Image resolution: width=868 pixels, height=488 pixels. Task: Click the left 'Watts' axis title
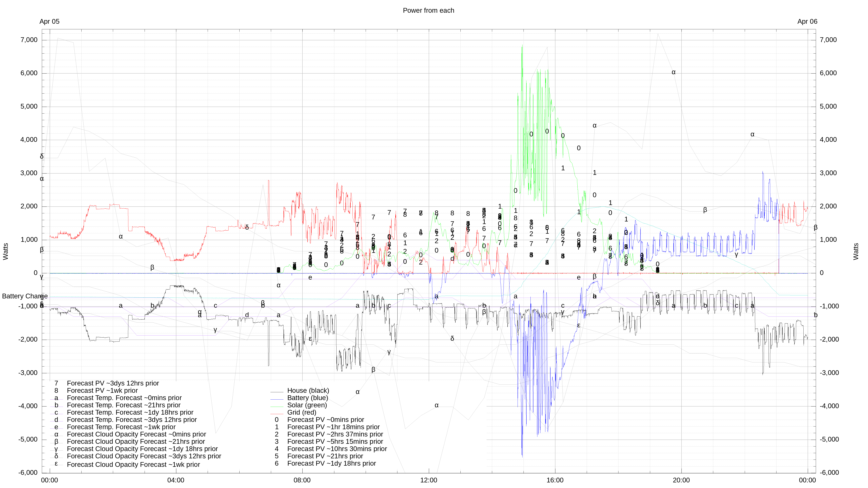point(6,252)
